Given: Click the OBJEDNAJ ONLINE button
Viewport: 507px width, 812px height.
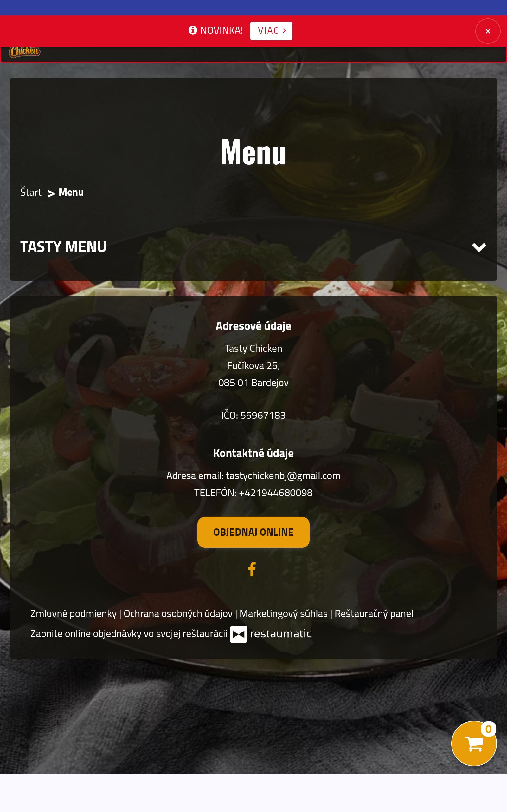Looking at the screenshot, I should (x=253, y=532).
